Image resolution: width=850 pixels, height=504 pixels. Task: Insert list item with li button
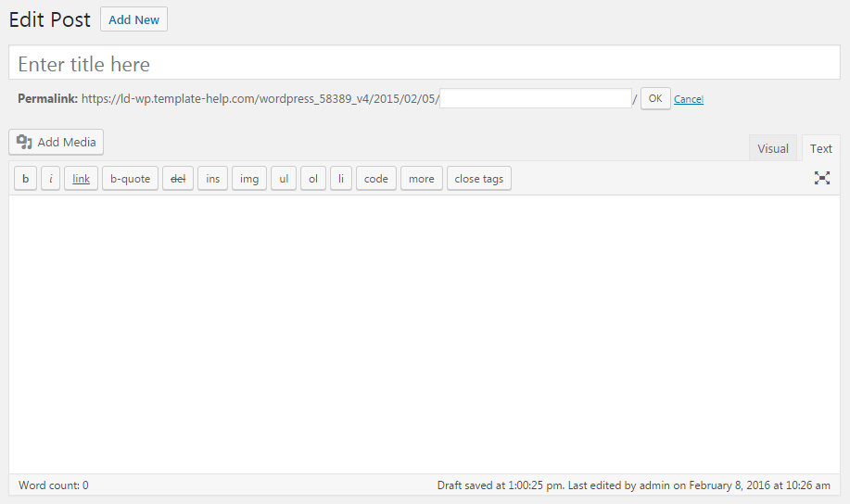point(341,178)
